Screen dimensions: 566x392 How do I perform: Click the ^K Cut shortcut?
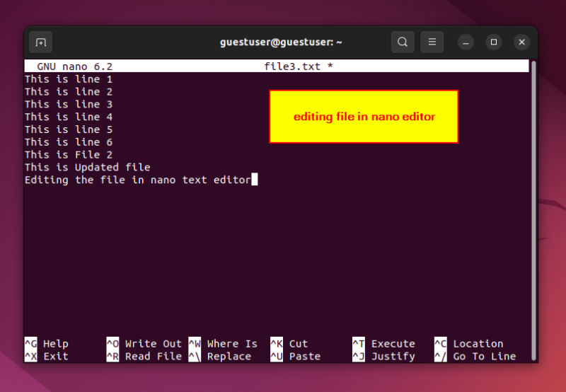tap(289, 344)
